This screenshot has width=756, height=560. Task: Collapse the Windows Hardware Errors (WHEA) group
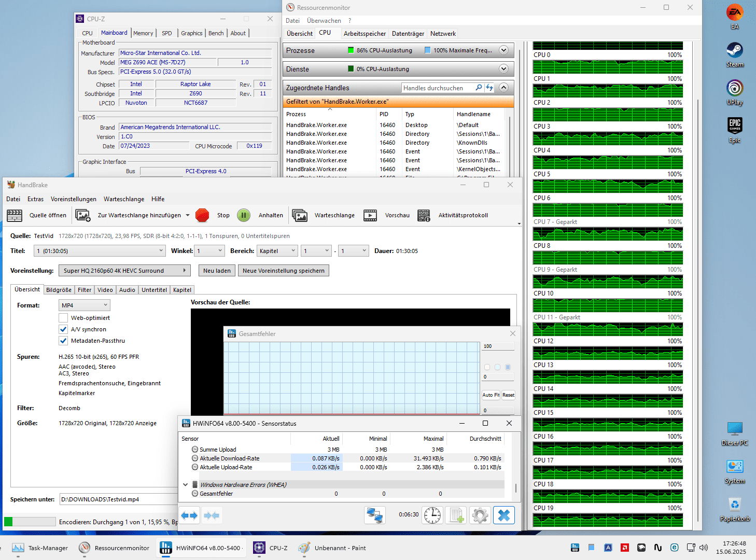click(x=185, y=485)
